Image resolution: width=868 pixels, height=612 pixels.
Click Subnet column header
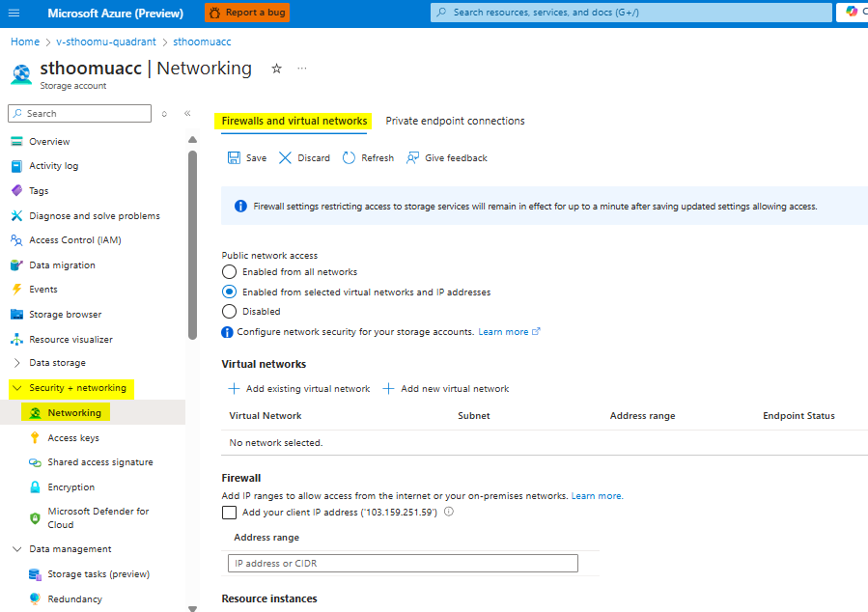[x=474, y=416]
